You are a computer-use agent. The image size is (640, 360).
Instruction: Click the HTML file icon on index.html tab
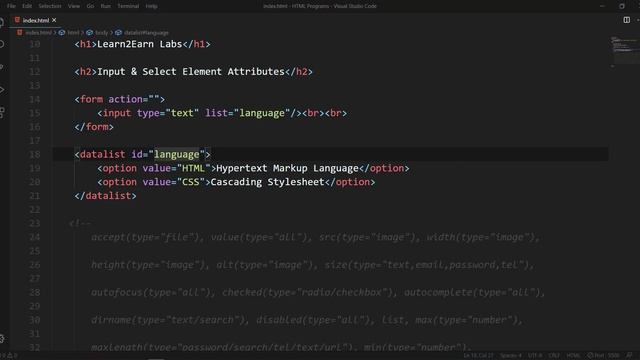pyautogui.click(x=17, y=20)
